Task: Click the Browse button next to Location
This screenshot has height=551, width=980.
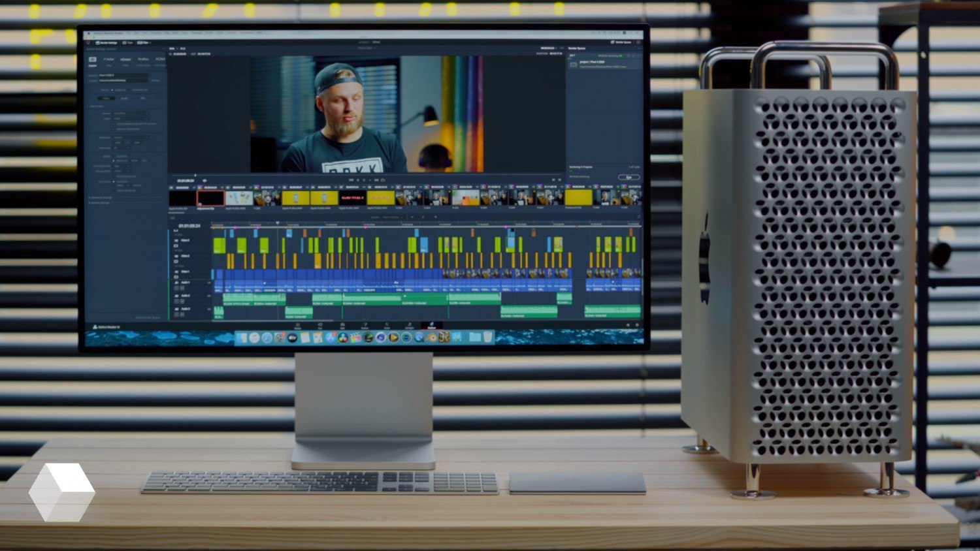Action: (155, 80)
